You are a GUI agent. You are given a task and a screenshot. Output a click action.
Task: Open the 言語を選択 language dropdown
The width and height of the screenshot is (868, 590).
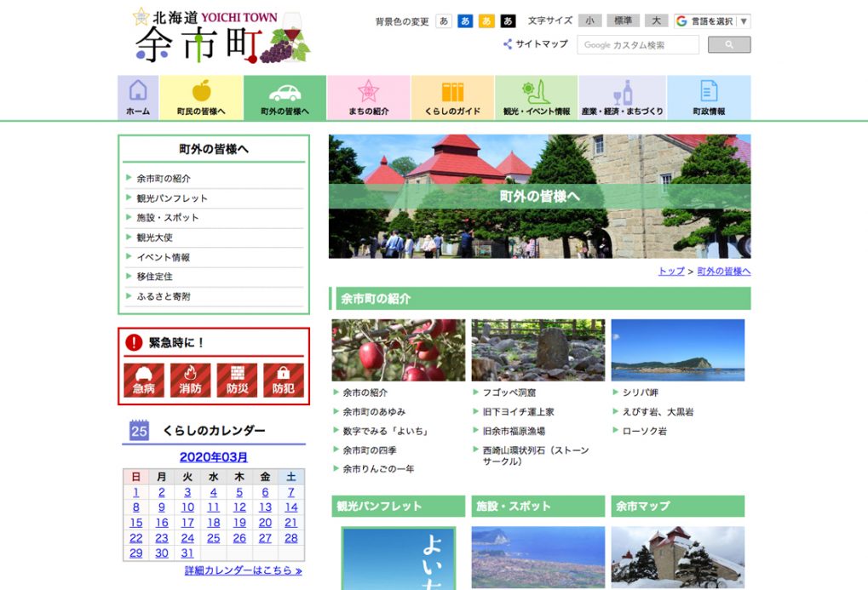(712, 21)
